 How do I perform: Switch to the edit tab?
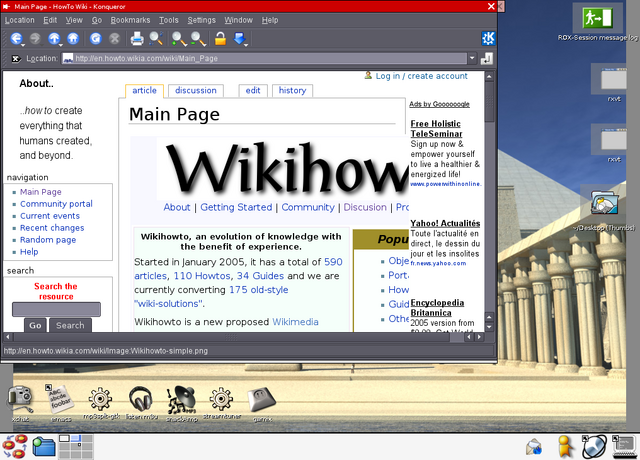253,91
